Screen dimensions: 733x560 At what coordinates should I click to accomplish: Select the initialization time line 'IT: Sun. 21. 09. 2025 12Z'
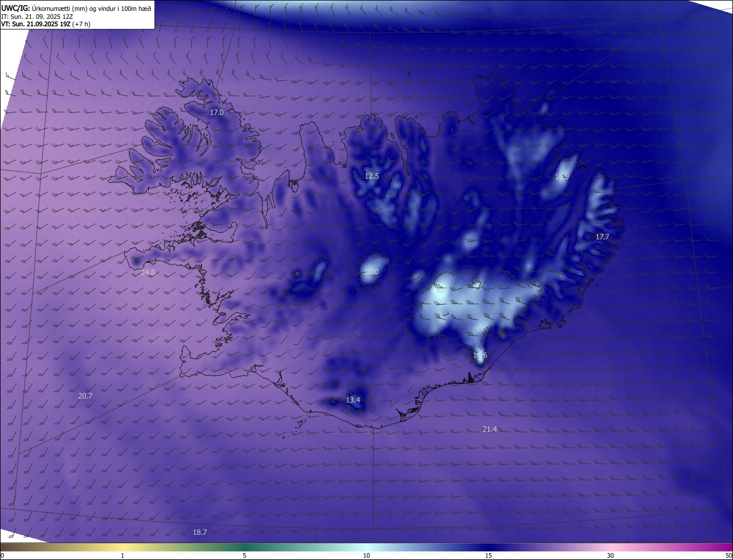pos(37,17)
